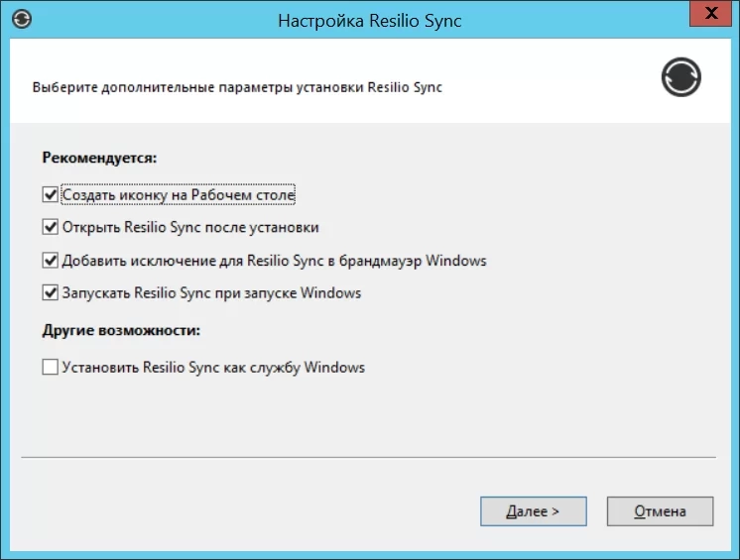Close the Resilio Sync setup window
This screenshot has height=560, width=740.
click(x=705, y=14)
